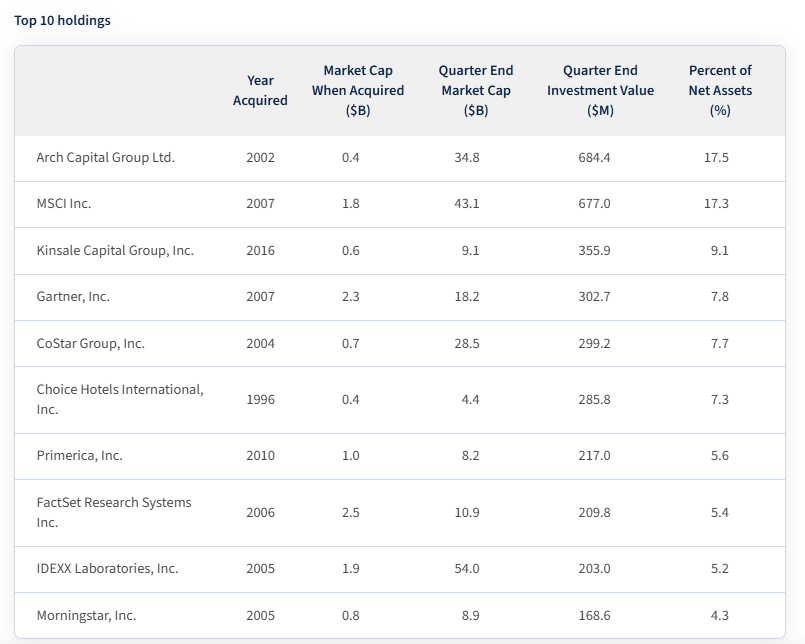Click the 18.2 quarter-end market cap value
This screenshot has width=805, height=644.
tap(467, 297)
